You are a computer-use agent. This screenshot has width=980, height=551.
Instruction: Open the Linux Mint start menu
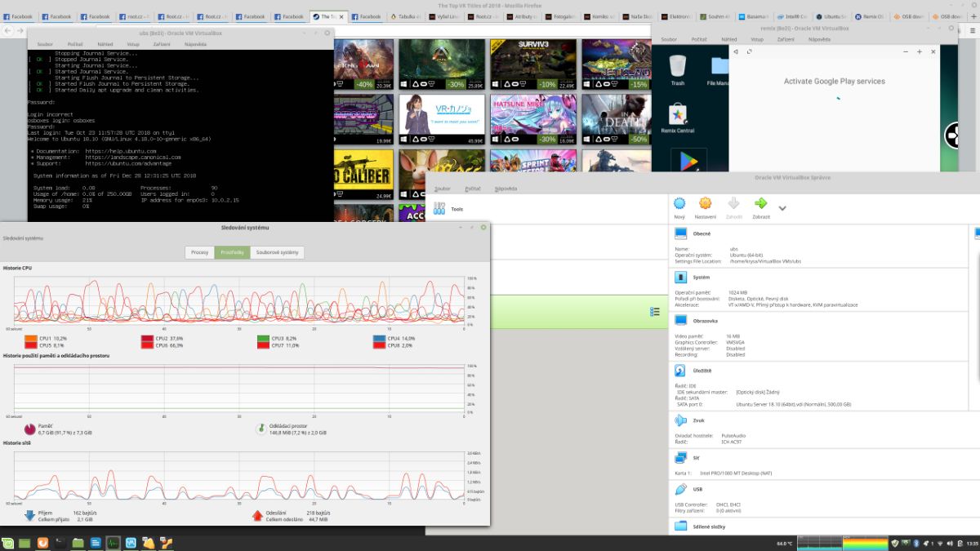[x=8, y=543]
